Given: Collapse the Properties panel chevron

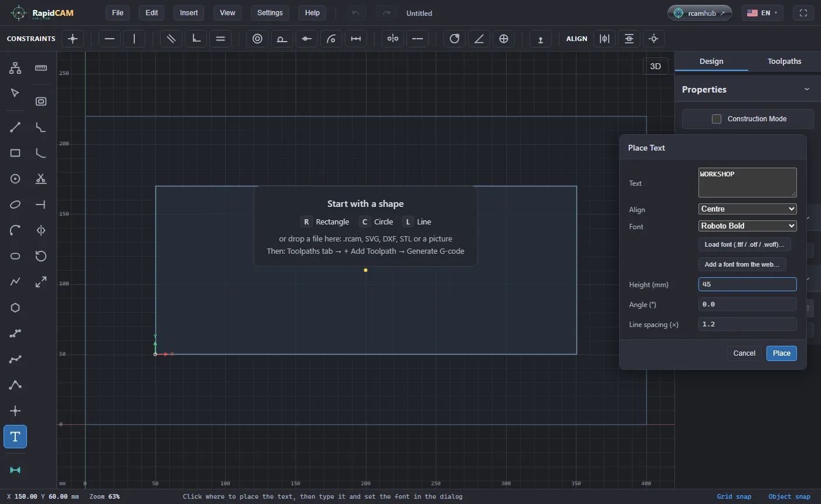Looking at the screenshot, I should click(807, 89).
